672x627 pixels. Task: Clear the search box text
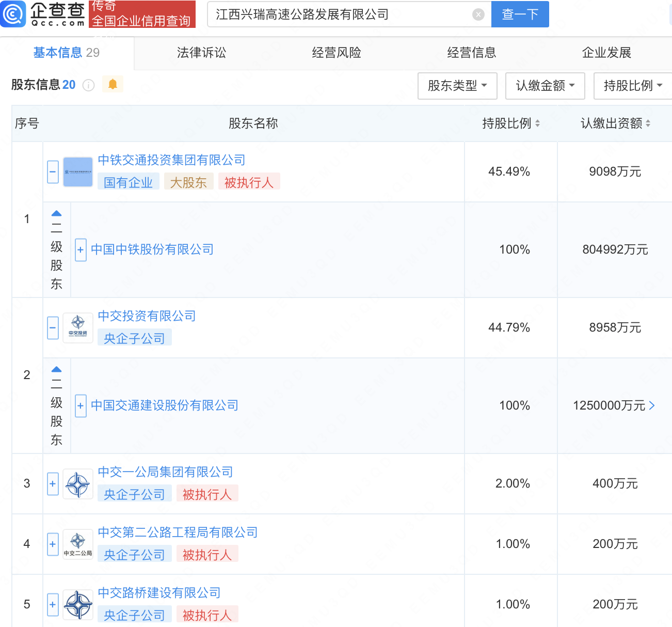pyautogui.click(x=478, y=14)
